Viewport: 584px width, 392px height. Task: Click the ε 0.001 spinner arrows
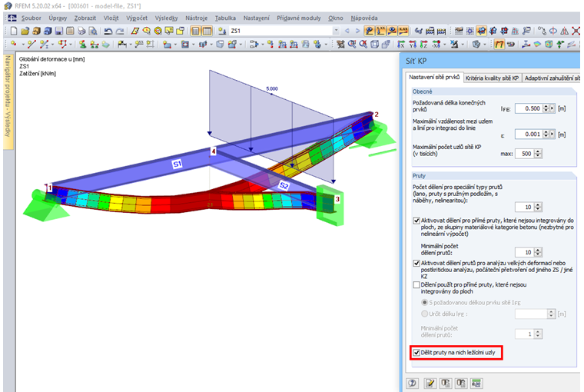click(x=546, y=135)
